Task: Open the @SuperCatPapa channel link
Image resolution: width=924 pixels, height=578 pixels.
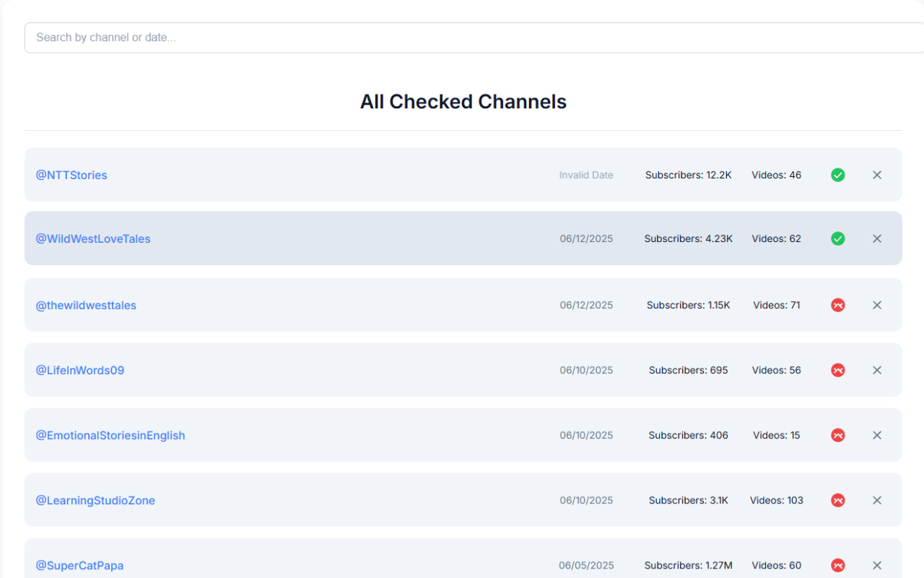Action: pos(79,565)
